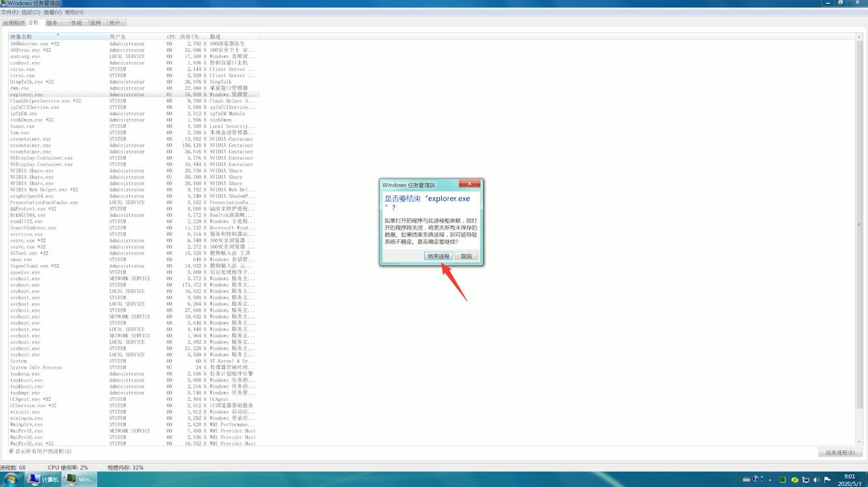This screenshot has width=868, height=487.
Task: Open the 文件(F) menu
Action: [9, 12]
